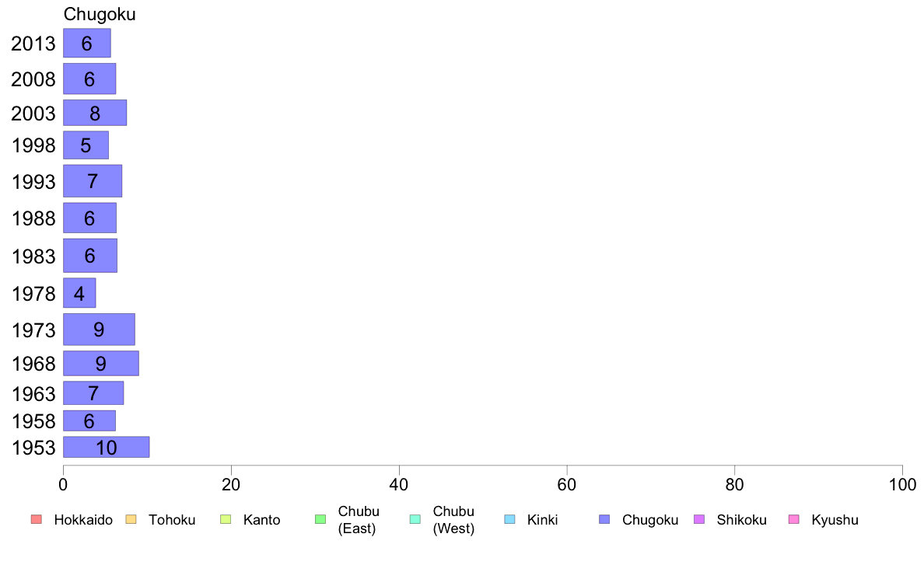Toggle the Chugoku purple-blue legend swatch
Viewport: 924px width, 572px height.
(604, 519)
